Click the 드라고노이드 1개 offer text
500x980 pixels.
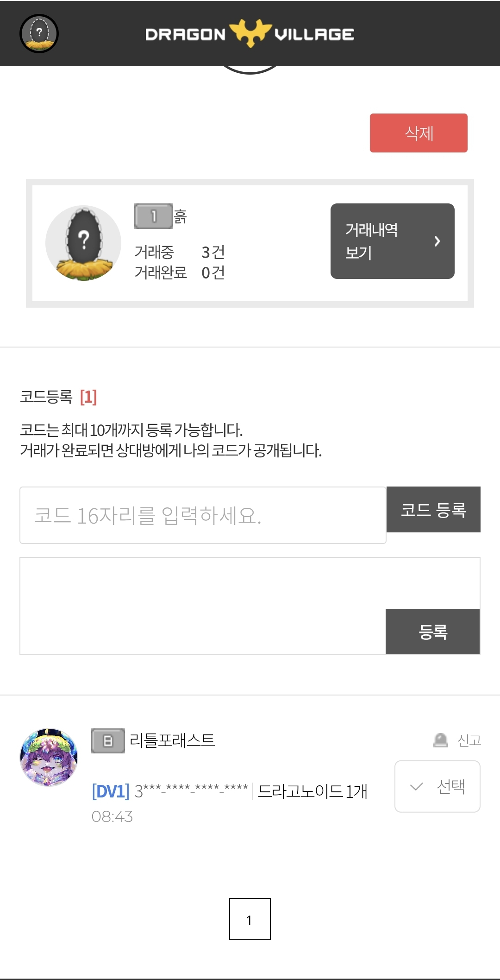(312, 791)
